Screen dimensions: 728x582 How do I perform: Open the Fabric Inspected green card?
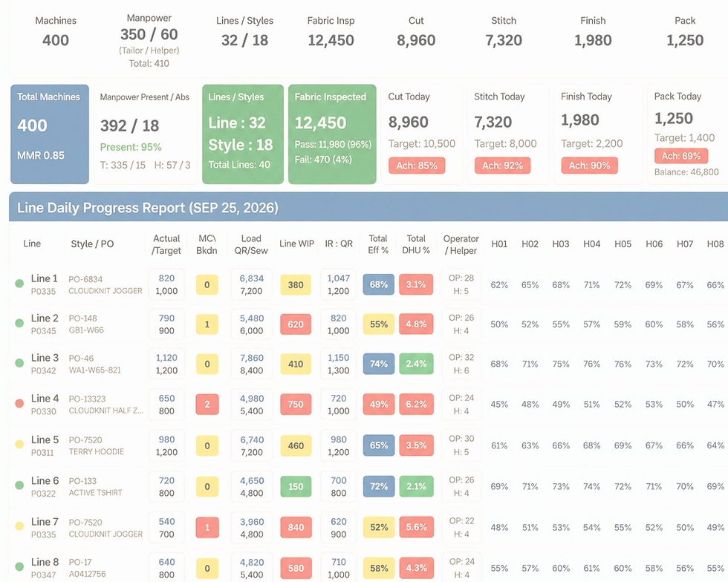(x=333, y=134)
